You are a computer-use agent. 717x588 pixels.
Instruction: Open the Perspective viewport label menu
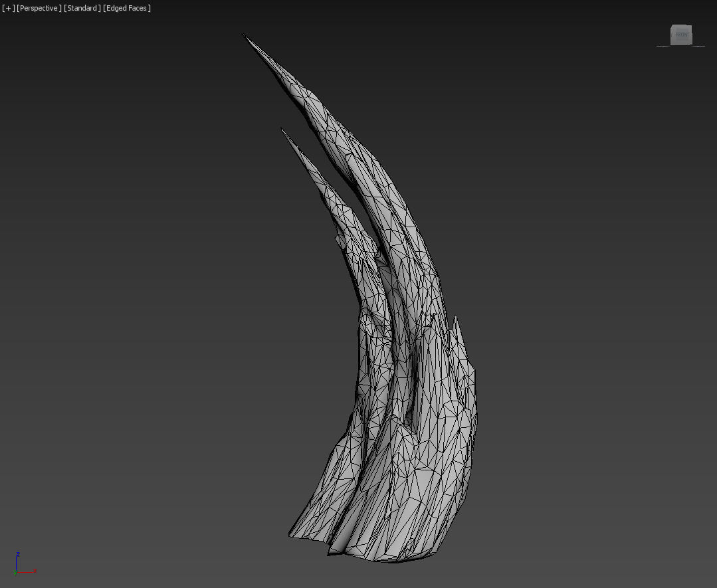tap(39, 8)
